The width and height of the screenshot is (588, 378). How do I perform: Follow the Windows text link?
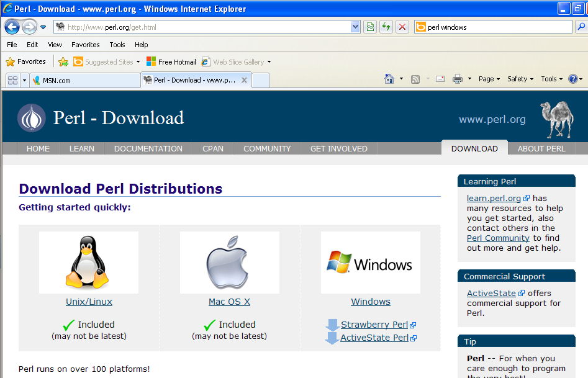click(x=371, y=302)
